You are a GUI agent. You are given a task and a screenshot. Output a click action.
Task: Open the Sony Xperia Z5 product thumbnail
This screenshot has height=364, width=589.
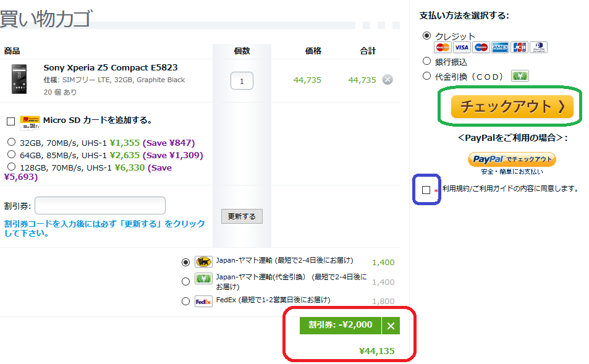(x=19, y=79)
